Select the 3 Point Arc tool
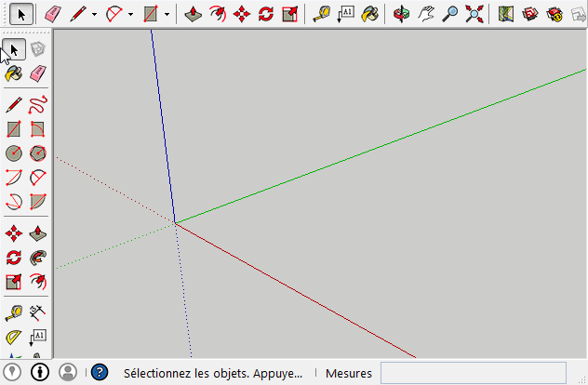 (14, 202)
